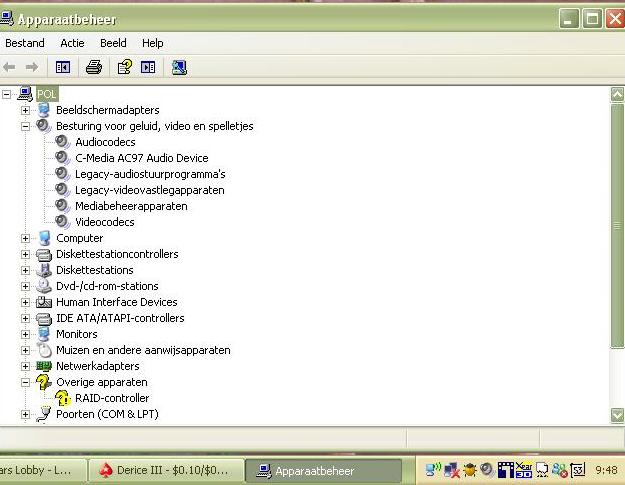Click the C-Media AC97 Audio Device icon

pos(63,158)
